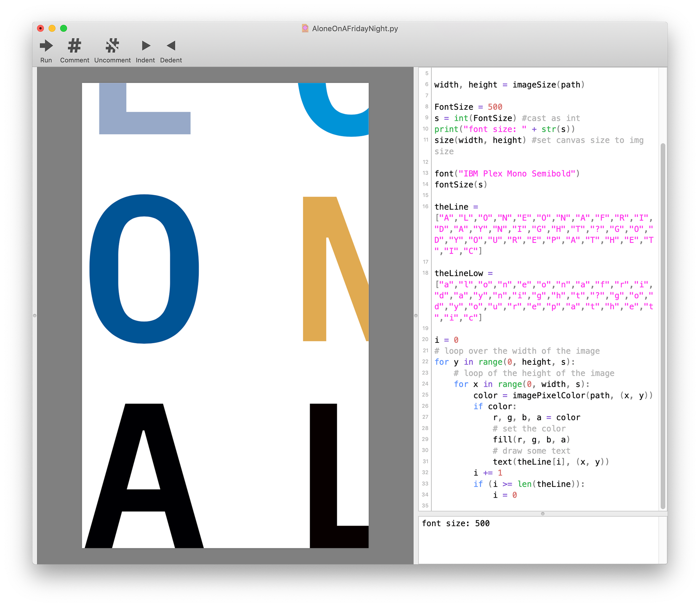Click the Uncomment crossed-hash icon
This screenshot has height=607, width=700.
pyautogui.click(x=112, y=46)
